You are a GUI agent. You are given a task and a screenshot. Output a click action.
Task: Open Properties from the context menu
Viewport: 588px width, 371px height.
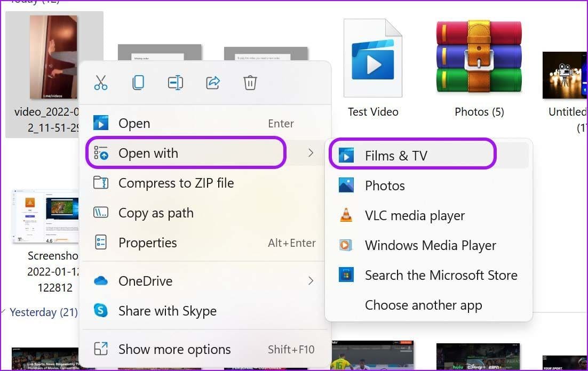point(205,243)
